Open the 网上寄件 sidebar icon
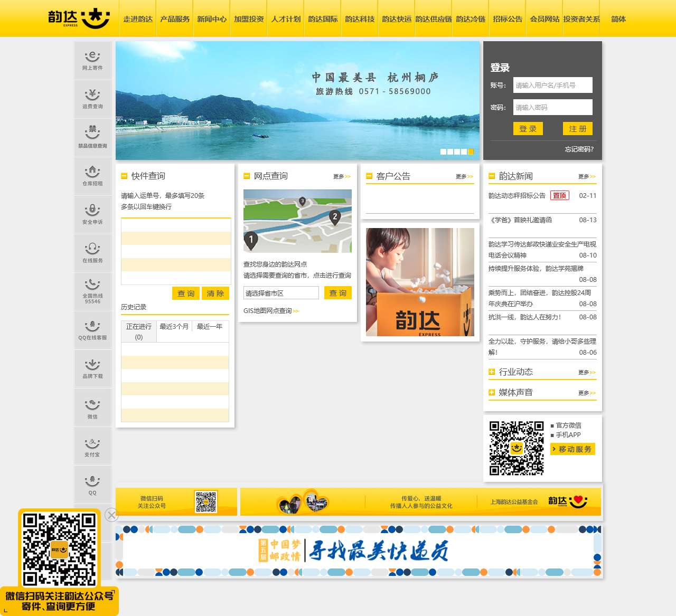 (x=92, y=61)
